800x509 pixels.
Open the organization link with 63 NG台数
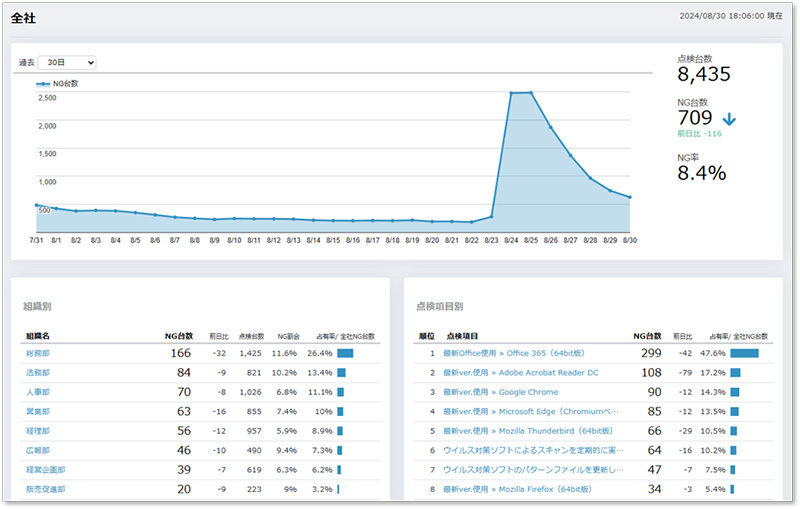[38, 411]
